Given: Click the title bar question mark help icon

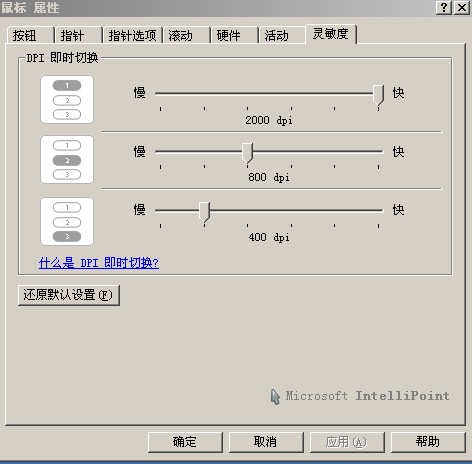Looking at the screenshot, I should coord(444,7).
